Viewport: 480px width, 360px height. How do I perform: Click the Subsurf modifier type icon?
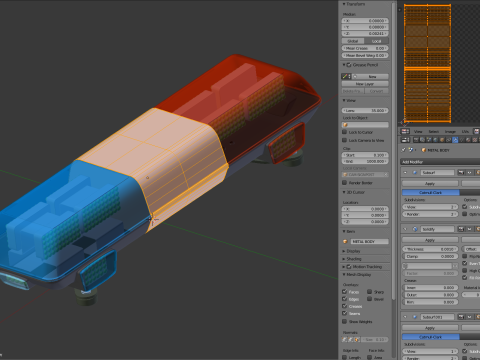tap(415, 172)
